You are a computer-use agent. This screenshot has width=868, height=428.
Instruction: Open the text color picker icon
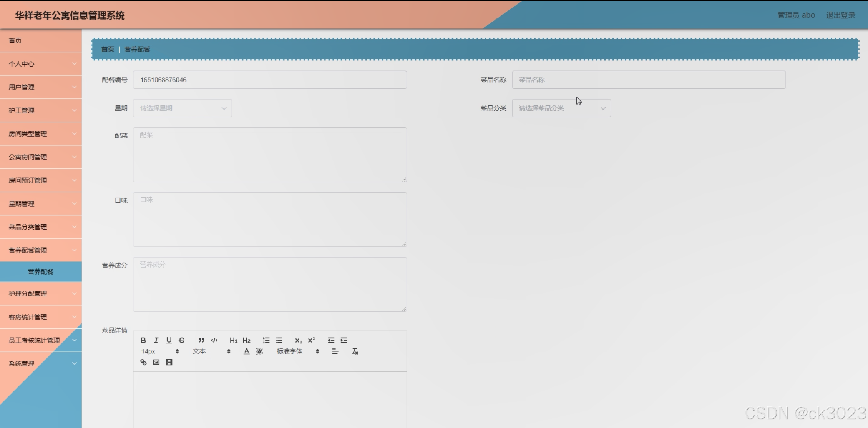click(247, 351)
